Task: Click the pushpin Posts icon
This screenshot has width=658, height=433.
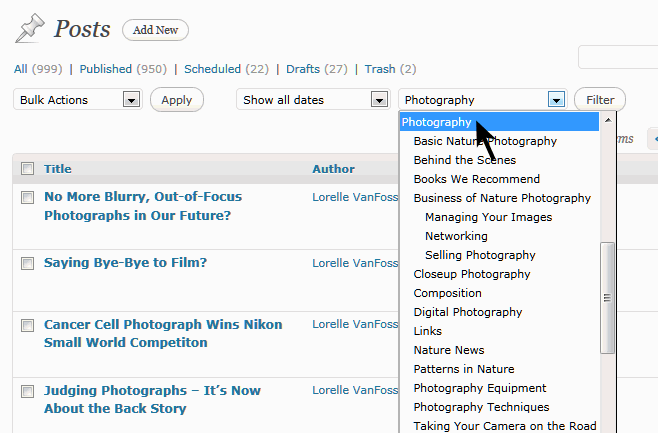Action: [x=30, y=28]
